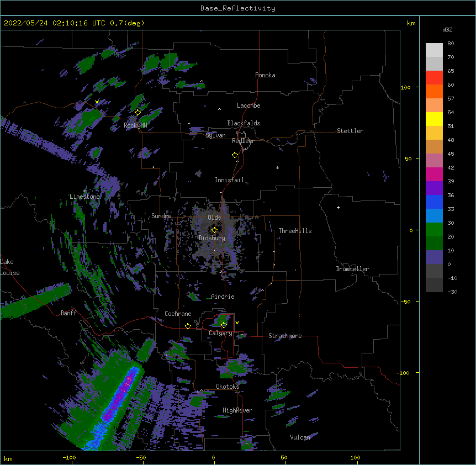This screenshot has height=465, width=476.
Task: Pick the pink 42-45 dBZ legend swatch
Action: (x=434, y=161)
